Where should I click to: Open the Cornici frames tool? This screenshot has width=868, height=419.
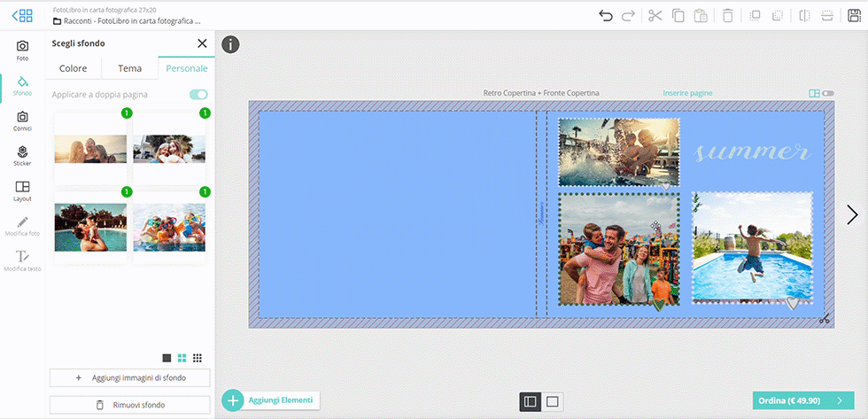(x=22, y=121)
